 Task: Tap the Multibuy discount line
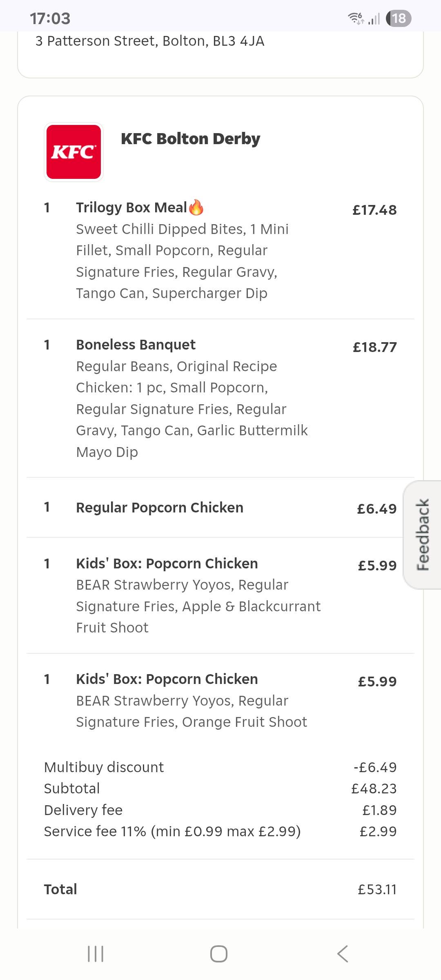(x=104, y=767)
